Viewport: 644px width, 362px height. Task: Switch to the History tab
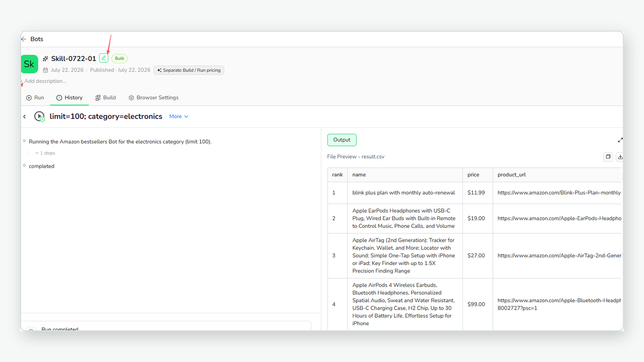coord(69,98)
